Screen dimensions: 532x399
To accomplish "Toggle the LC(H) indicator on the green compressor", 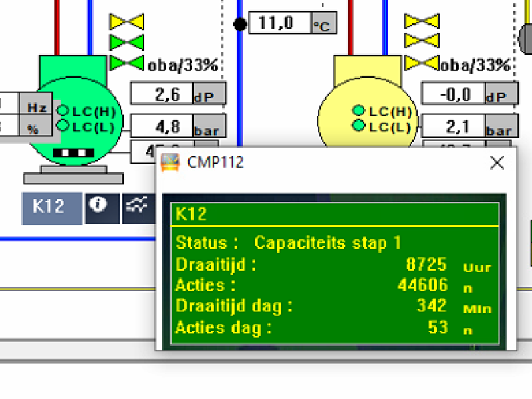I will pyautogui.click(x=63, y=111).
